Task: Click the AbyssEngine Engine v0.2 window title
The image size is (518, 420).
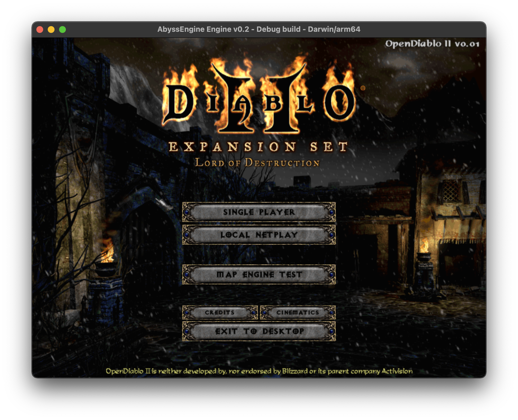Action: coord(259,29)
